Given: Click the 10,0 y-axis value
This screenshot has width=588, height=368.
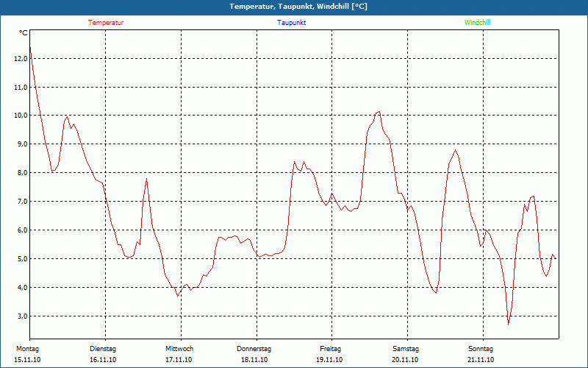Looking at the screenshot, I should (21, 116).
